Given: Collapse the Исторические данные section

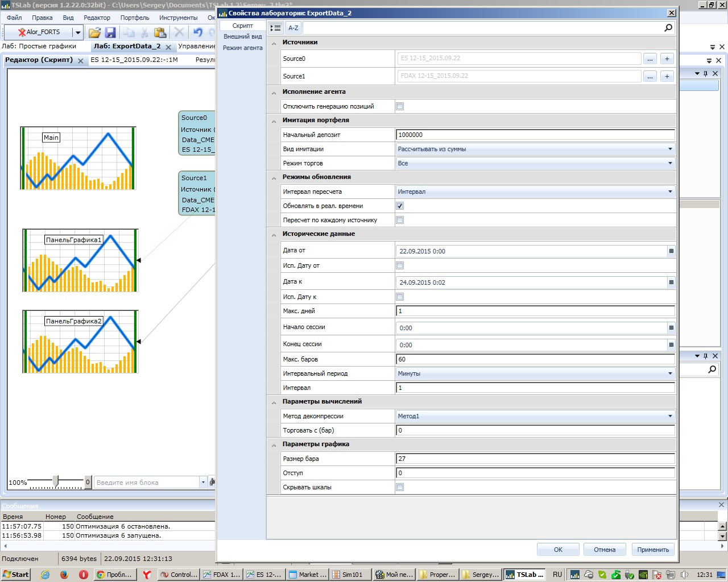Looking at the screenshot, I should click(x=274, y=234).
